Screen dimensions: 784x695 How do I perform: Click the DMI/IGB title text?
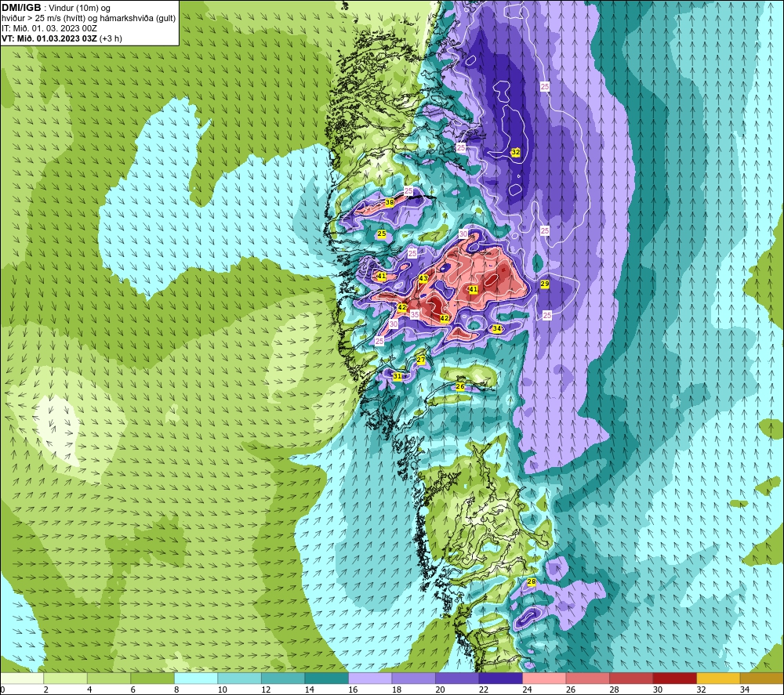[21, 8]
